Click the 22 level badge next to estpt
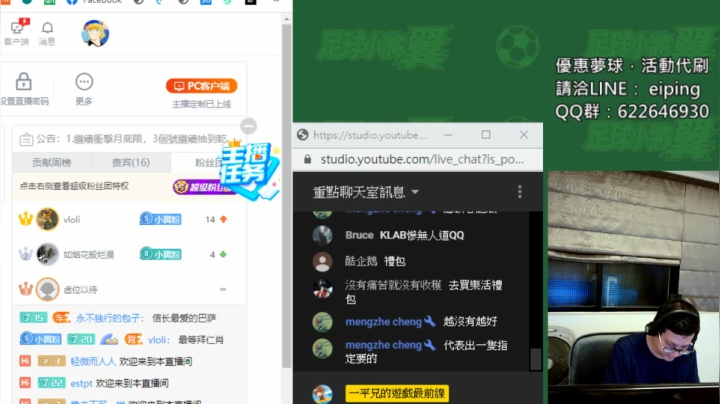Screen dimensions: 720x404 pos(51,383)
